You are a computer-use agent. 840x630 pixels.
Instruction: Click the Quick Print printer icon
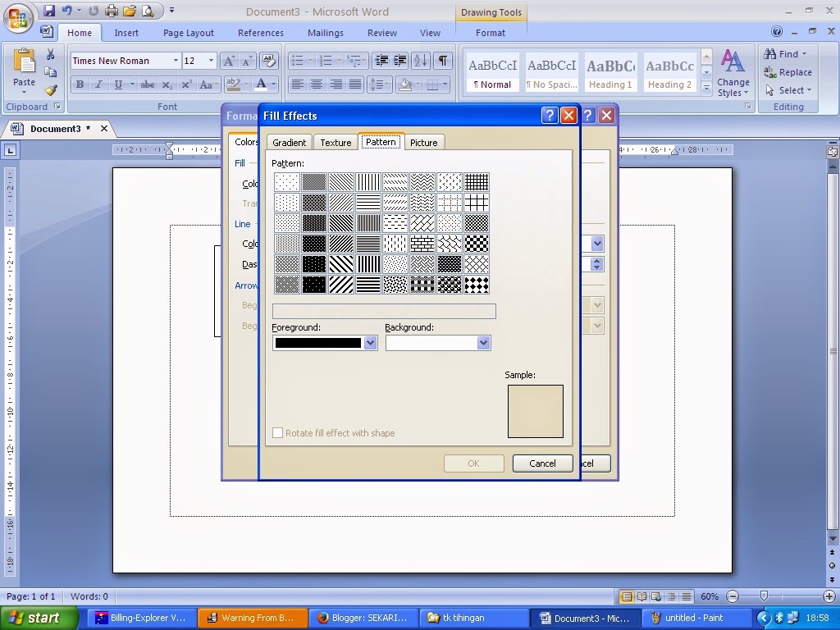point(112,11)
